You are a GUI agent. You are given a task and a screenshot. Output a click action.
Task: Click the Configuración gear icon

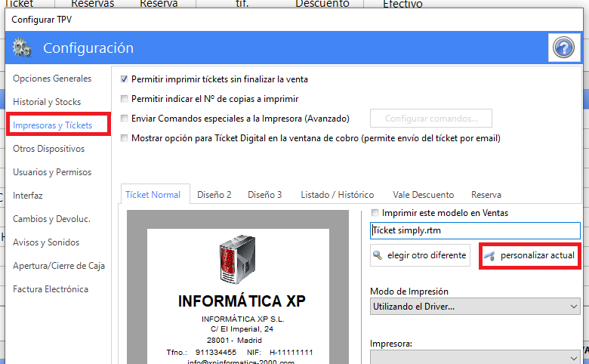pyautogui.click(x=22, y=48)
